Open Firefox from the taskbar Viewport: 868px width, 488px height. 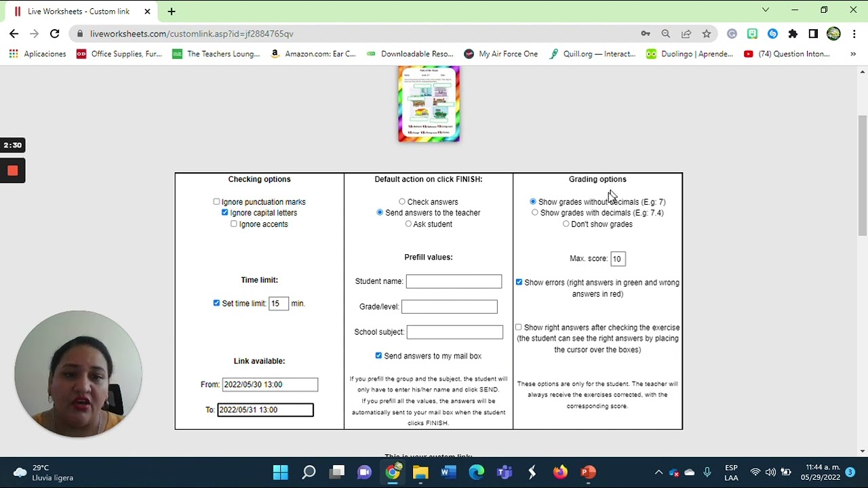click(x=560, y=472)
